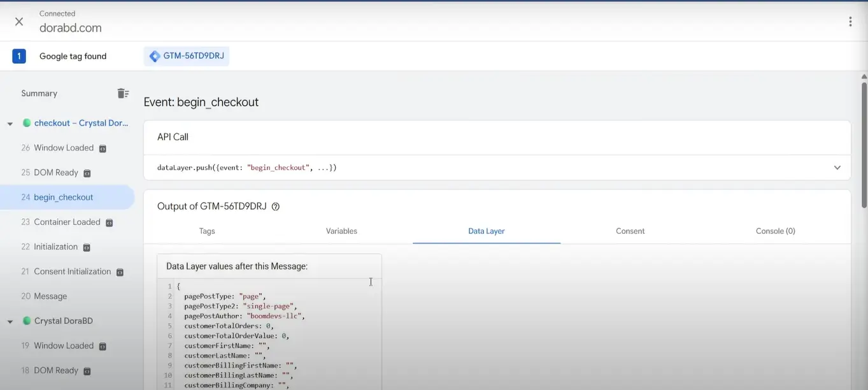Image resolution: width=868 pixels, height=390 pixels.
Task: Open the Consent tab
Action: click(630, 231)
